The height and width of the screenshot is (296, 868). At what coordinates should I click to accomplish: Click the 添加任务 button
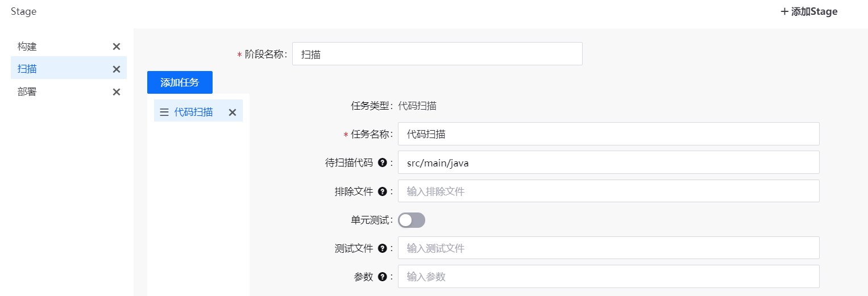point(180,82)
